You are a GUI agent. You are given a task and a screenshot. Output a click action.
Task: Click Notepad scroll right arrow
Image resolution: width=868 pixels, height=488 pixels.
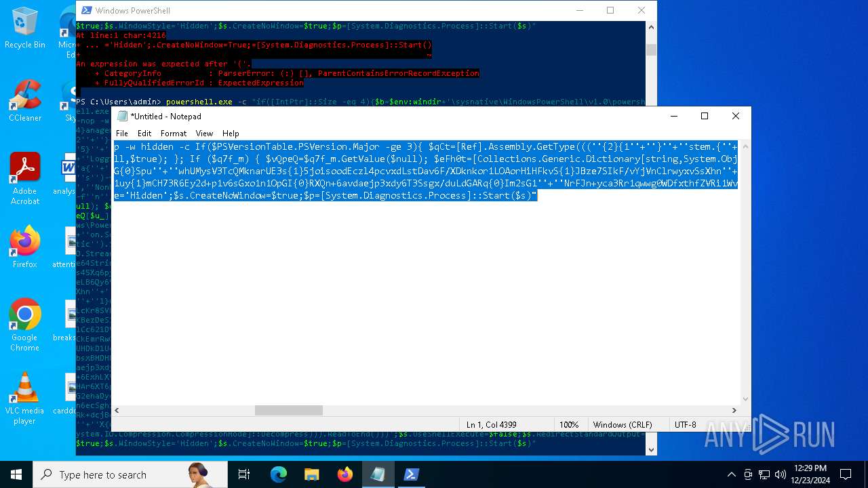pos(734,411)
